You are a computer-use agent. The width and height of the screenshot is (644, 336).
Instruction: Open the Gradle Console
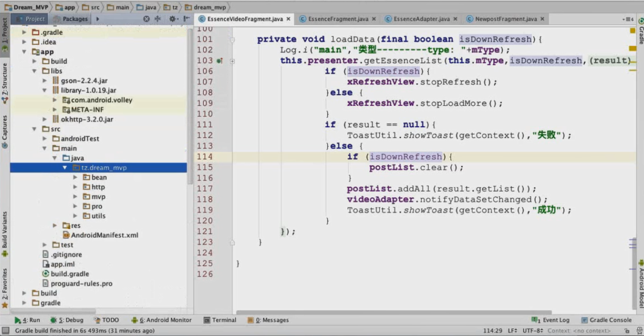click(x=607, y=320)
